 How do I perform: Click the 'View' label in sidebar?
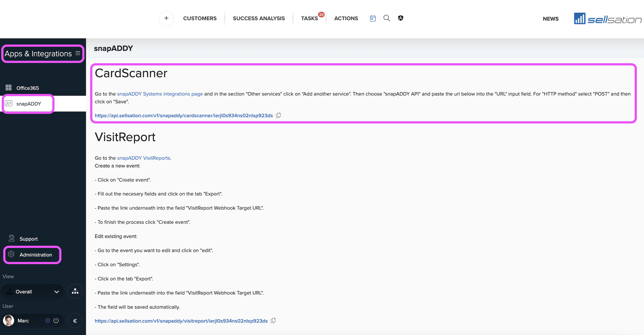pyautogui.click(x=8, y=276)
